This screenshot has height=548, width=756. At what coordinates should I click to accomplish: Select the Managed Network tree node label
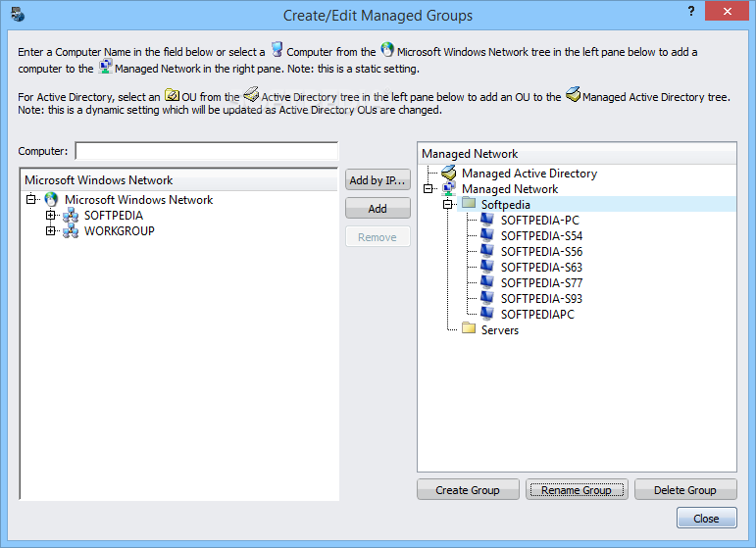pos(510,189)
